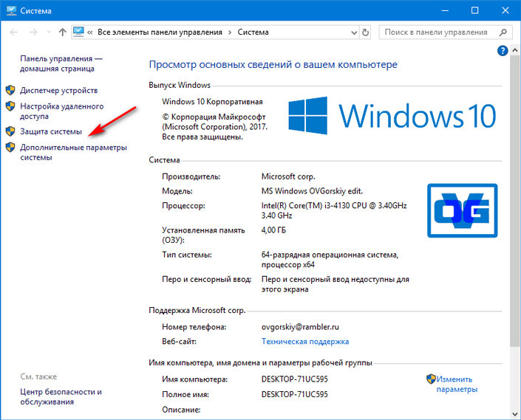Minimize the Система window
This screenshot has width=521, height=420.
tap(445, 10)
